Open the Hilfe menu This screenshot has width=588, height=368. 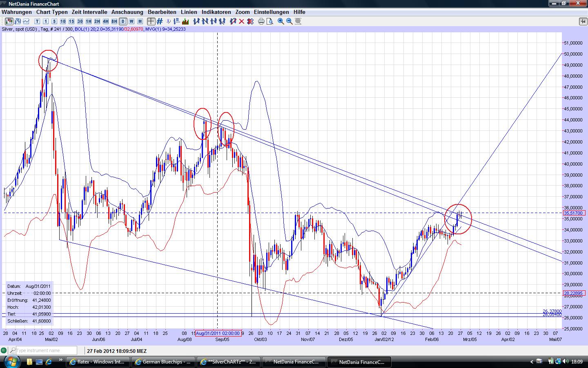[x=299, y=12]
